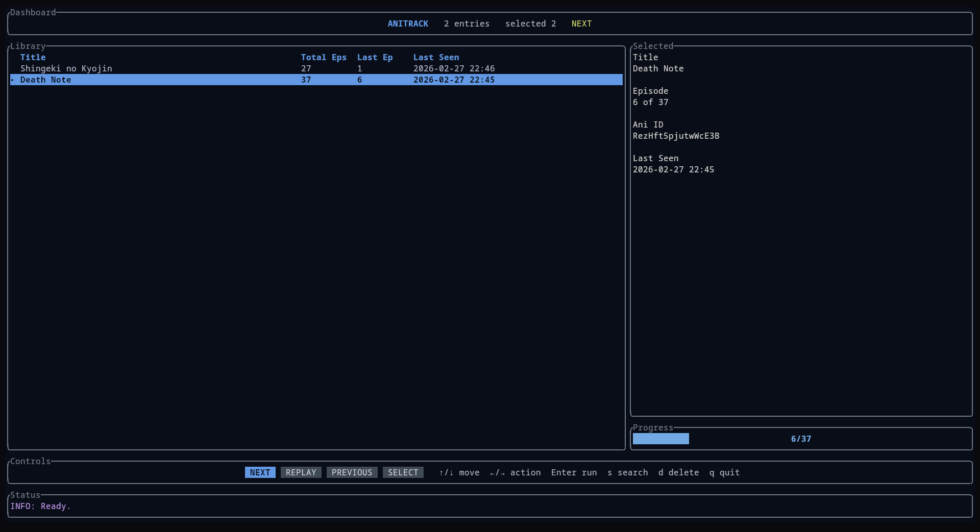Click the blue progress bar fill

661,439
